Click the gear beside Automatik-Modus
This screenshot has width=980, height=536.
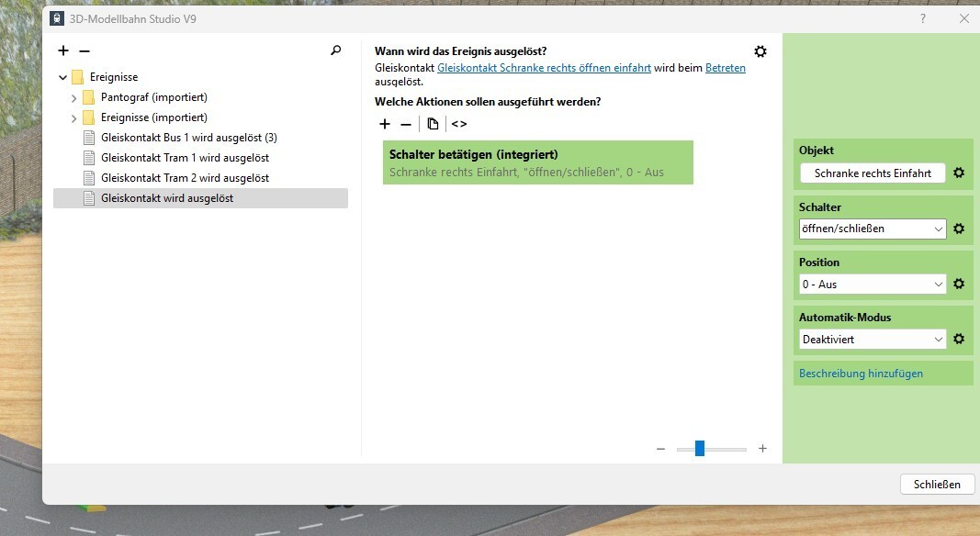959,340
